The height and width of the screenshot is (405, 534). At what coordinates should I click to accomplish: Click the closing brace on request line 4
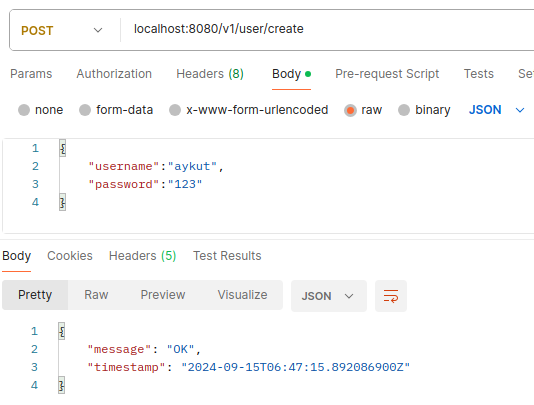click(x=62, y=202)
